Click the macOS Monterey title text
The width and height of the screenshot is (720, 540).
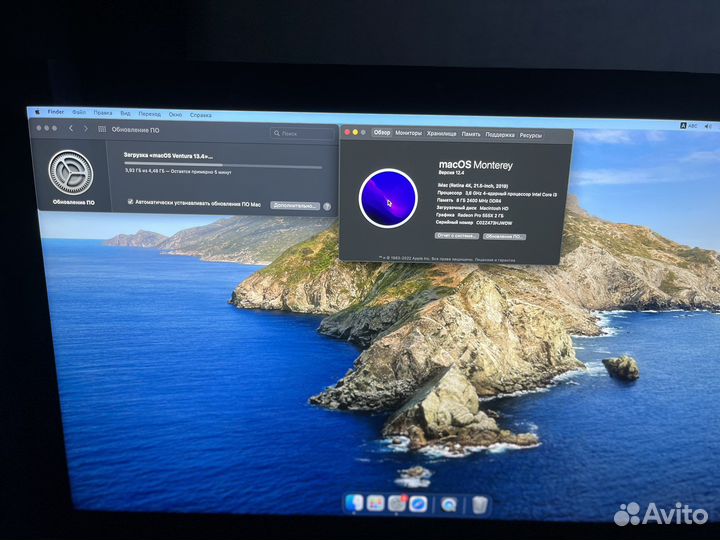[476, 164]
